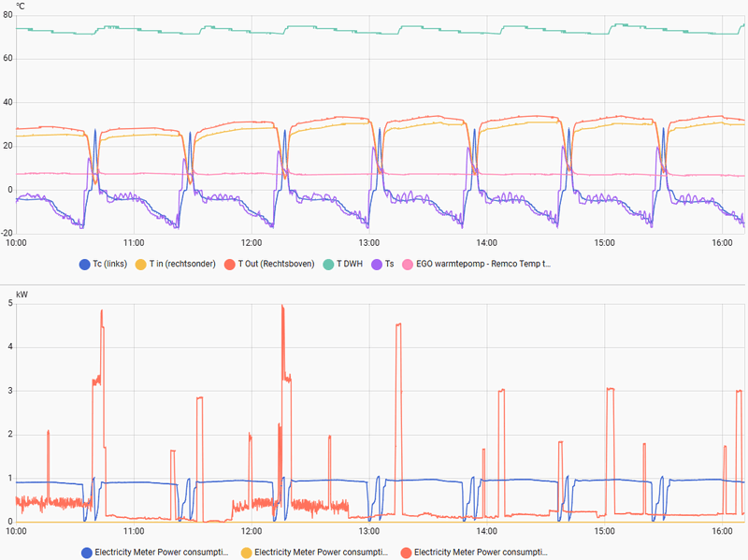
Task: Click the 13:00 x-axis label under power chart
Action: (x=368, y=531)
